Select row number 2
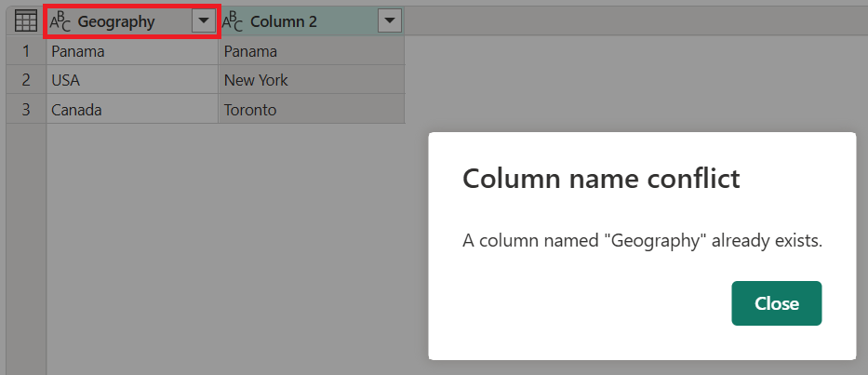The height and width of the screenshot is (375, 868). (x=26, y=80)
